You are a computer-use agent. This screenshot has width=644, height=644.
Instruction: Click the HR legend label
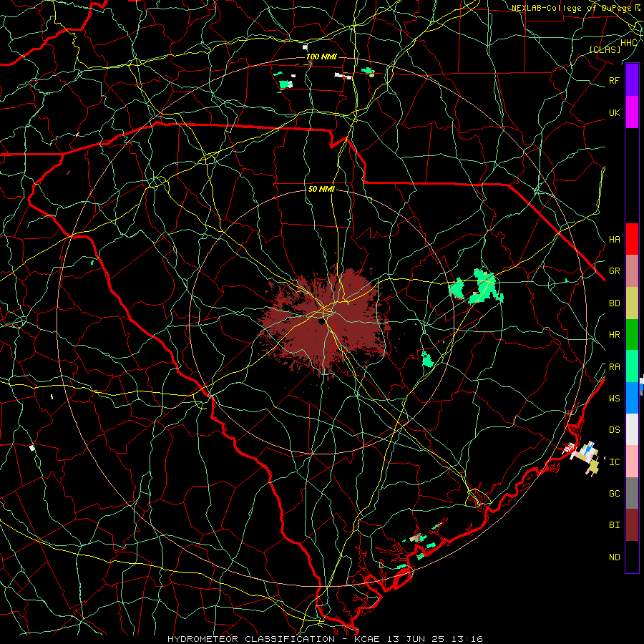(x=614, y=335)
